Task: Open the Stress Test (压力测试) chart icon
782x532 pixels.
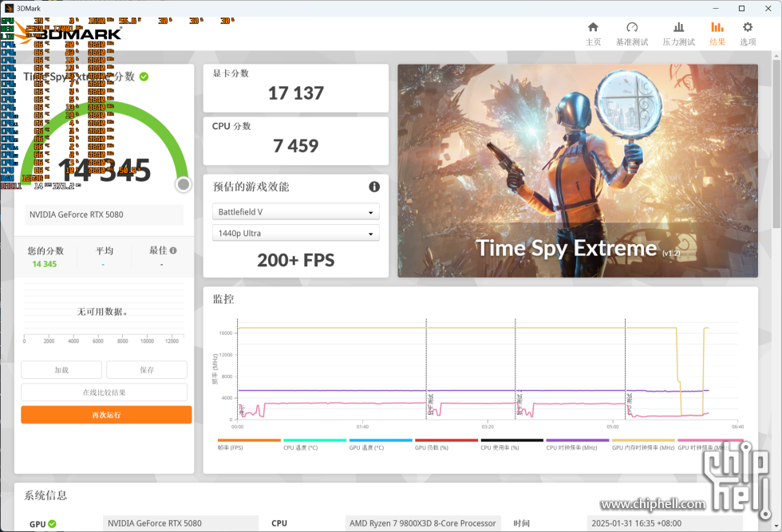Action: tap(678, 27)
